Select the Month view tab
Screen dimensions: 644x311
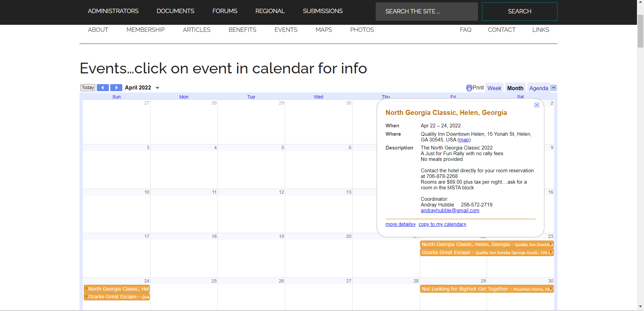coord(515,88)
